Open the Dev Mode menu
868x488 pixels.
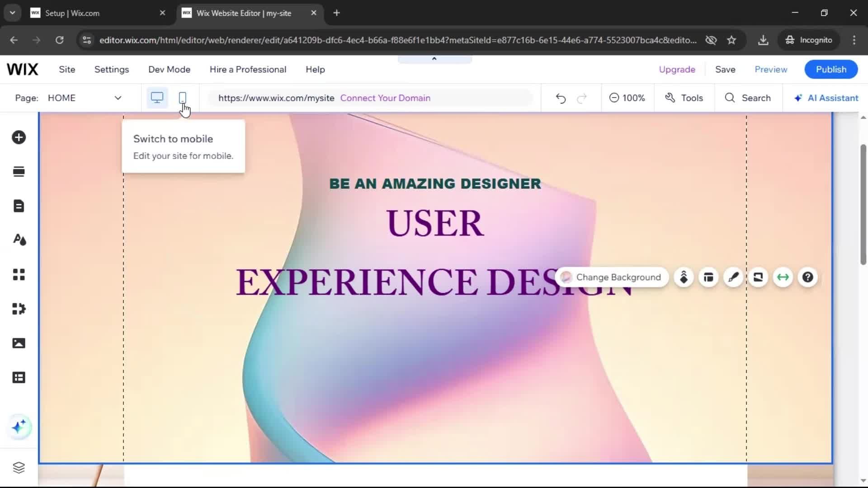tap(169, 70)
